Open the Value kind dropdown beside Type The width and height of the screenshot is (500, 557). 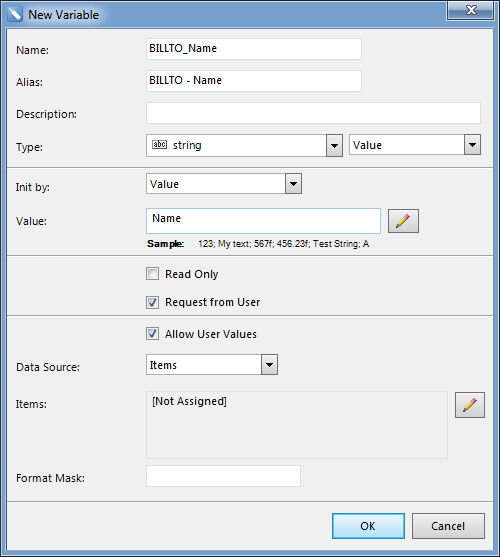[472, 145]
